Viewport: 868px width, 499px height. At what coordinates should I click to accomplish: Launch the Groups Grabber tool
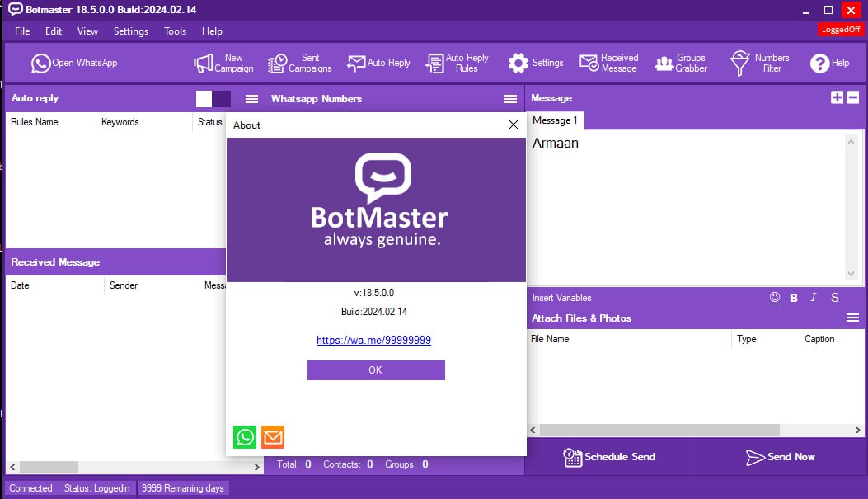pos(681,64)
